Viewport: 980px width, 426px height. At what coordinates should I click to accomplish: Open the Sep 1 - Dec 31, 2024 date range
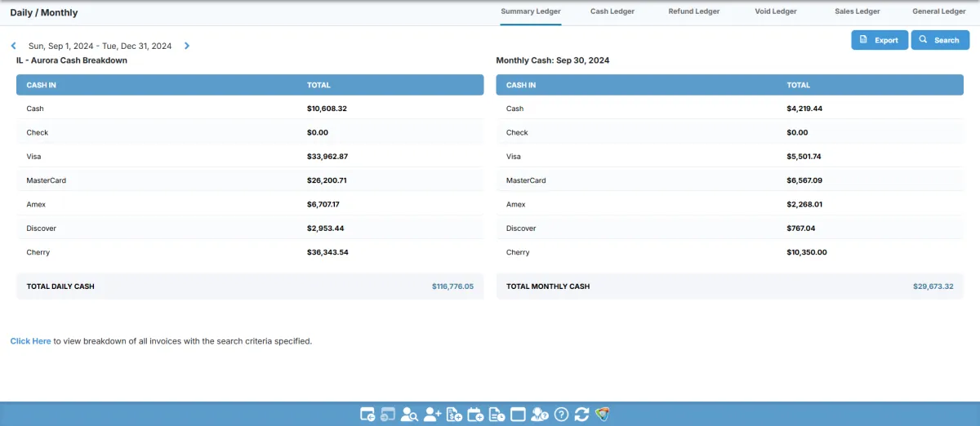click(x=100, y=47)
